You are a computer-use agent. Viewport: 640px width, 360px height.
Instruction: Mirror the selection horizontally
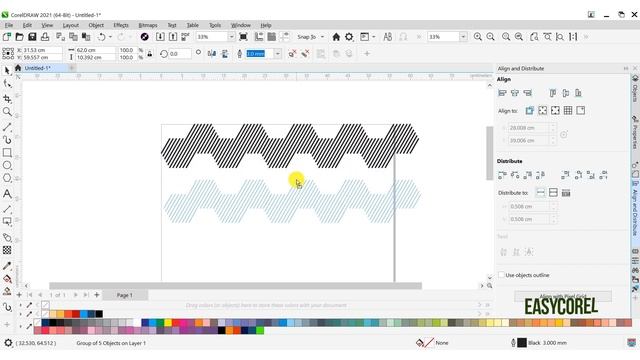coord(211,53)
